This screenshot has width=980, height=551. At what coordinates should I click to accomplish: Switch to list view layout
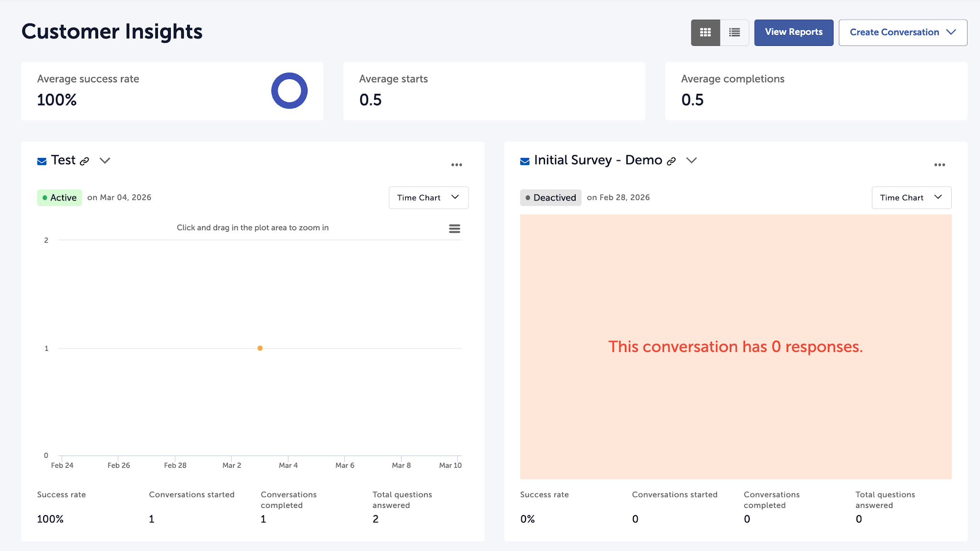735,33
